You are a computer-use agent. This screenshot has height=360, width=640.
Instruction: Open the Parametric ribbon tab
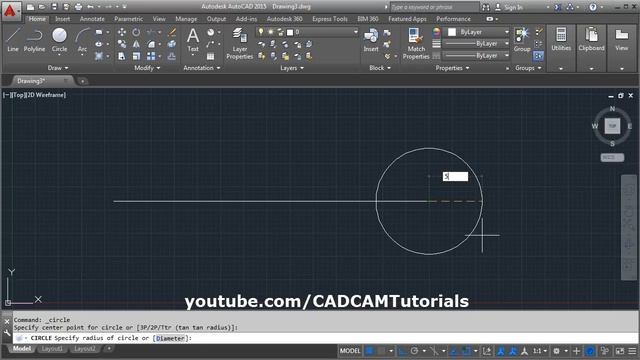pyautogui.click(x=129, y=19)
